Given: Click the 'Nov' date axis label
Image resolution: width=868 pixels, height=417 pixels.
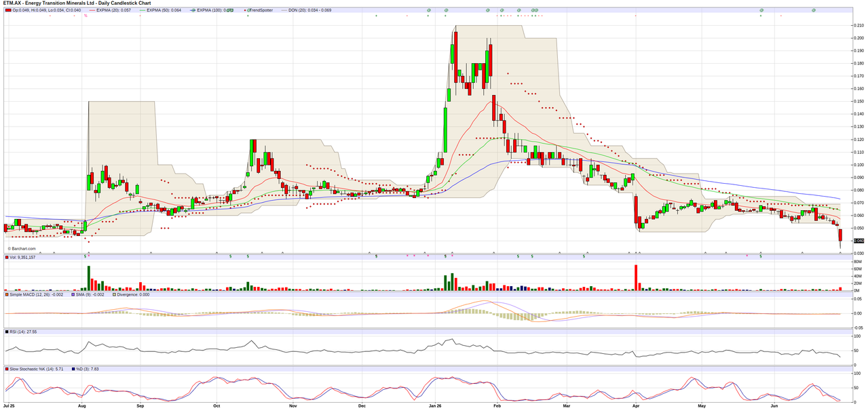Looking at the screenshot, I should (x=293, y=406).
